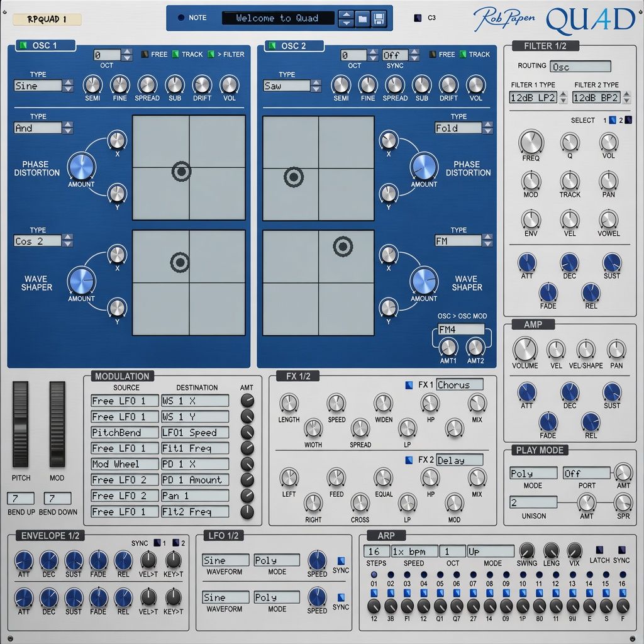The image size is (644, 644).
Task: Click the OSC 1 DRIFT knob
Action: coord(202,85)
